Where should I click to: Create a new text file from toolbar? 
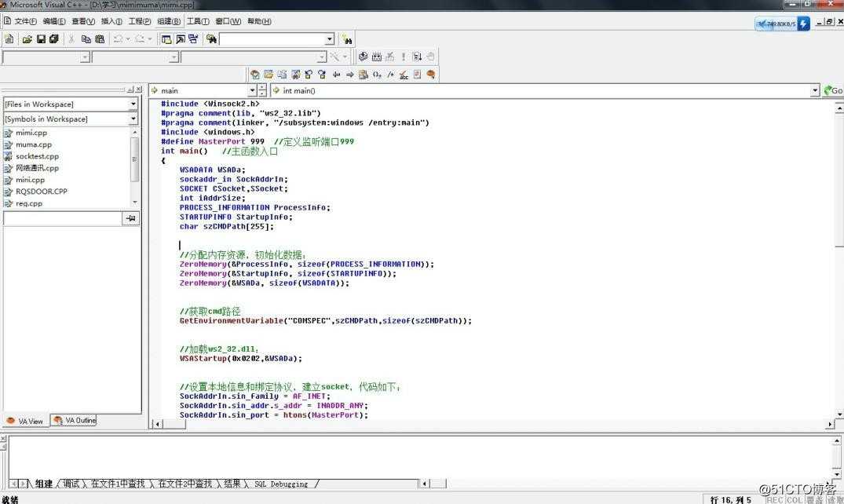[x=9, y=38]
